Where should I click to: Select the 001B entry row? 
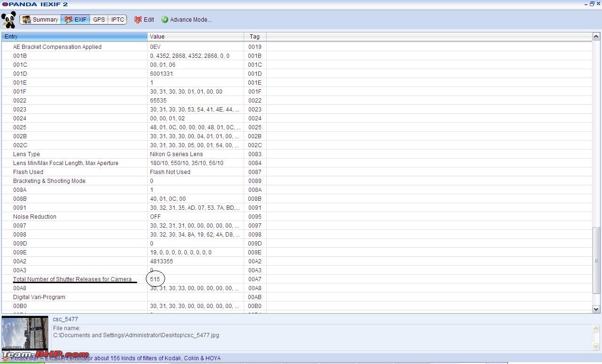296,56
